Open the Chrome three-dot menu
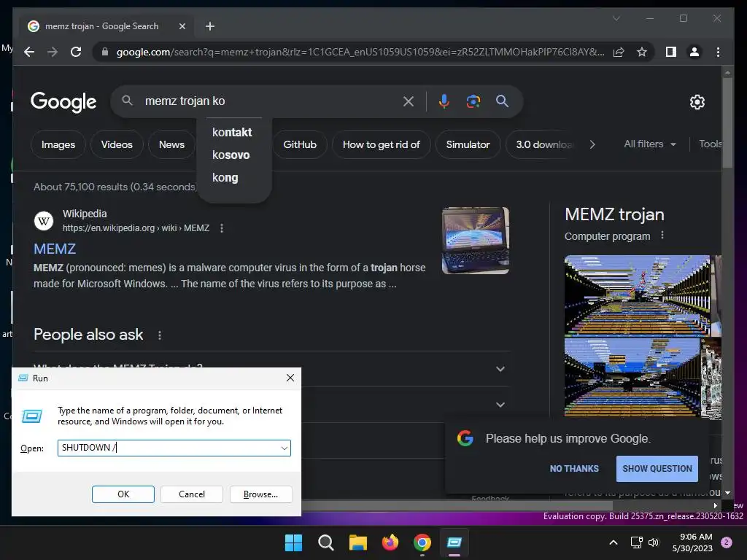Image resolution: width=747 pixels, height=560 pixels. click(x=718, y=52)
